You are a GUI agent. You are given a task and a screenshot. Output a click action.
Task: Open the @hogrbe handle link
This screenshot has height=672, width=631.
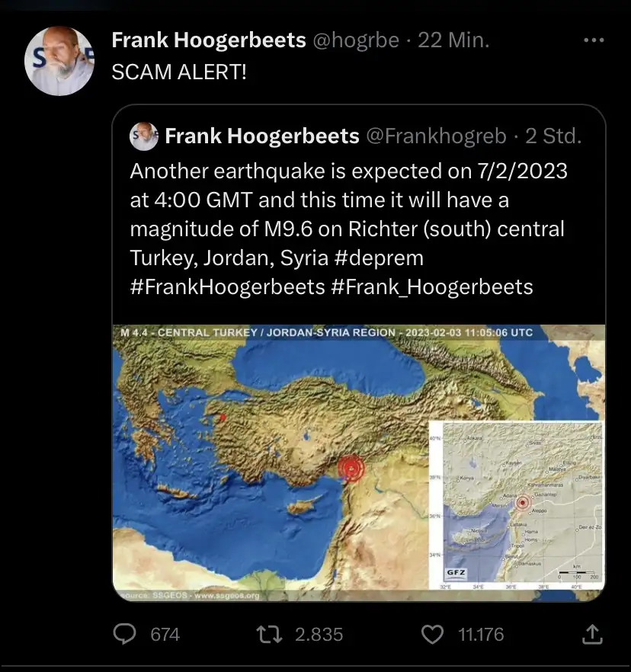[356, 40]
